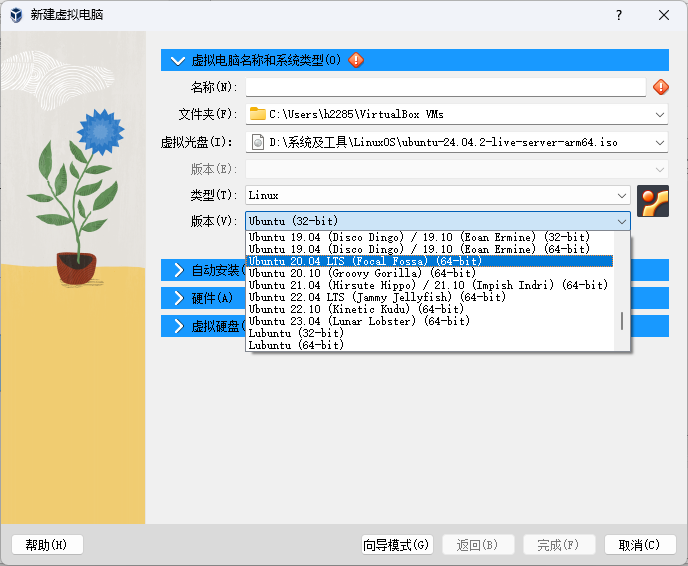Screen dimensions: 688x566
Task: Click the disc image icon in ISO field
Action: [258, 142]
